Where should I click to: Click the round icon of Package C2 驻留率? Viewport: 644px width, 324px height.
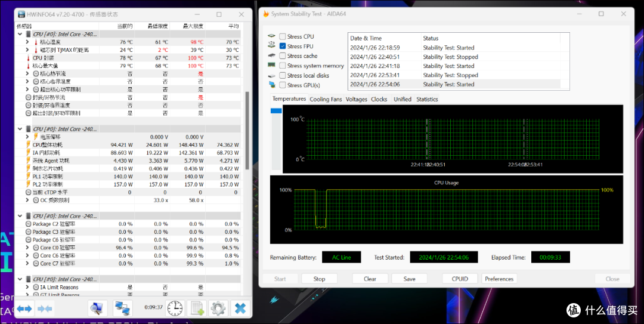pos(29,224)
